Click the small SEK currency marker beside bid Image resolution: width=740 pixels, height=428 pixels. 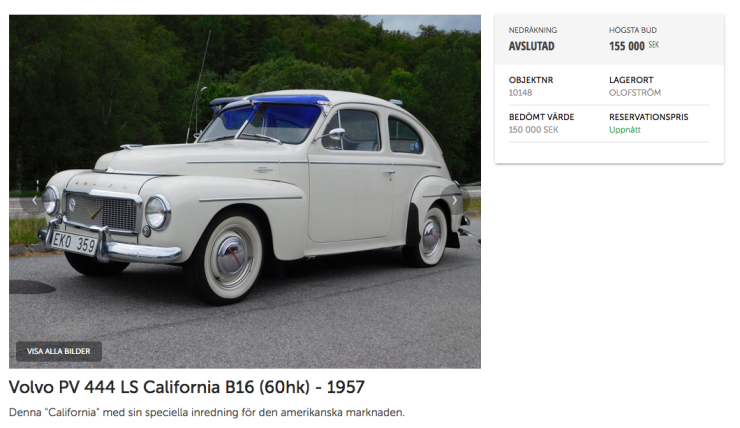click(x=654, y=45)
